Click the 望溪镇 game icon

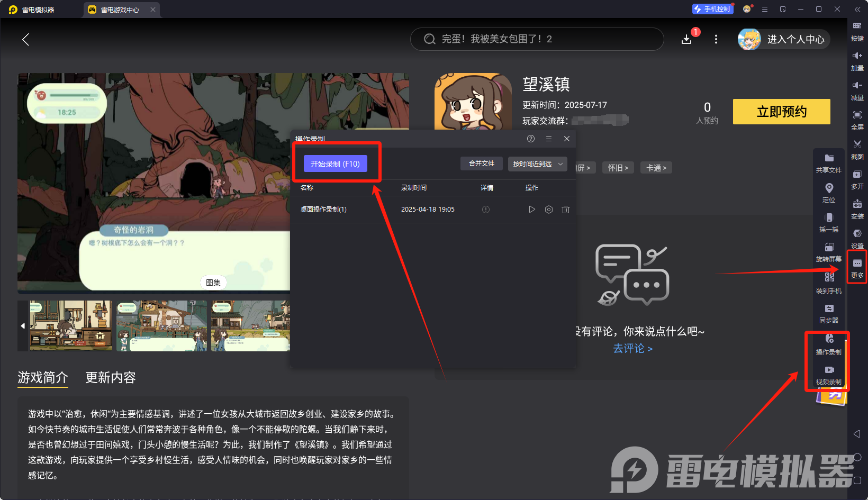(473, 101)
